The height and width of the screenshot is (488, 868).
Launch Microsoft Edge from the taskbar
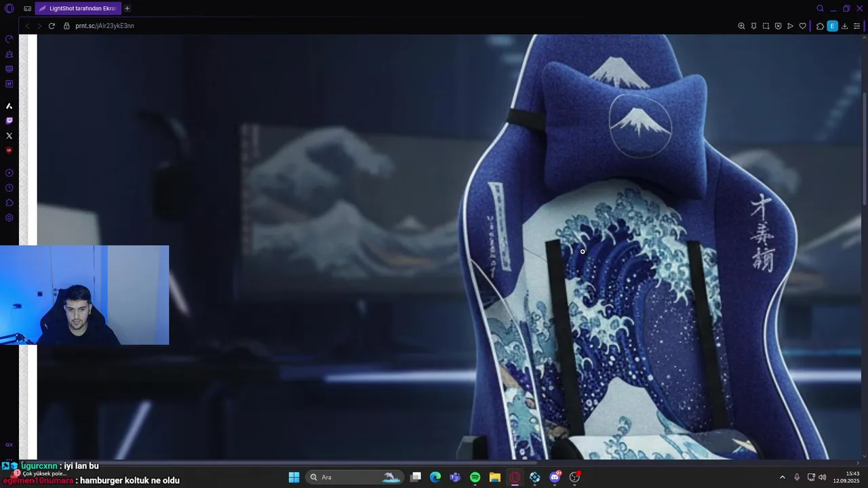[435, 477]
